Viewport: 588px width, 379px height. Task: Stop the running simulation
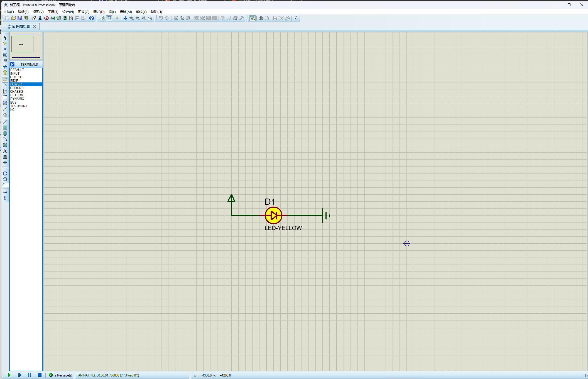pyautogui.click(x=40, y=375)
